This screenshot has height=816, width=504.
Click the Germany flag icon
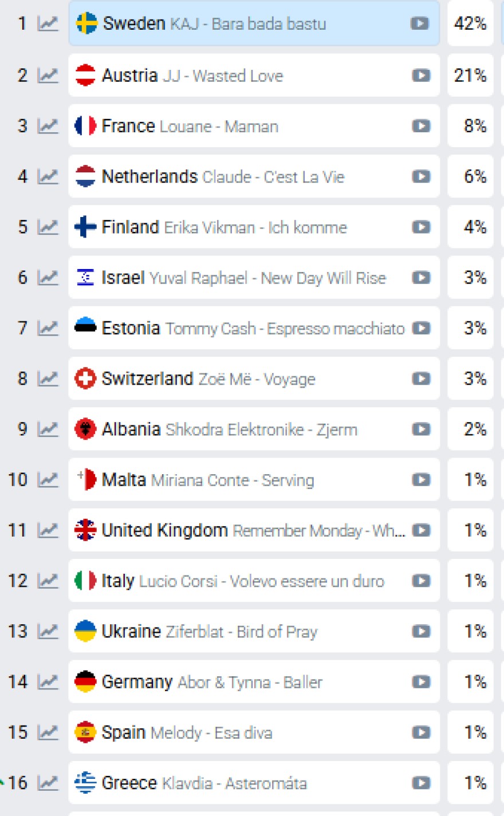coord(85,681)
